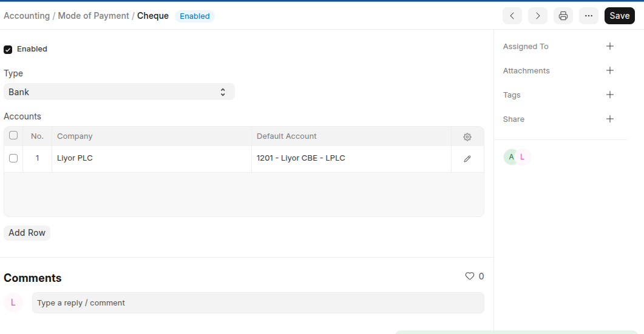
Task: Click the Save button
Action: click(x=619, y=16)
